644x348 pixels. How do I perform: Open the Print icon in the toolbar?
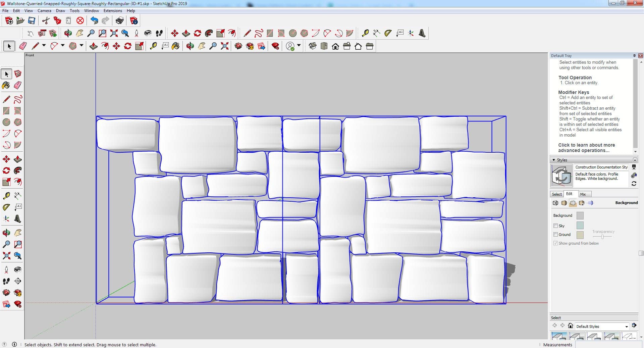(x=119, y=21)
